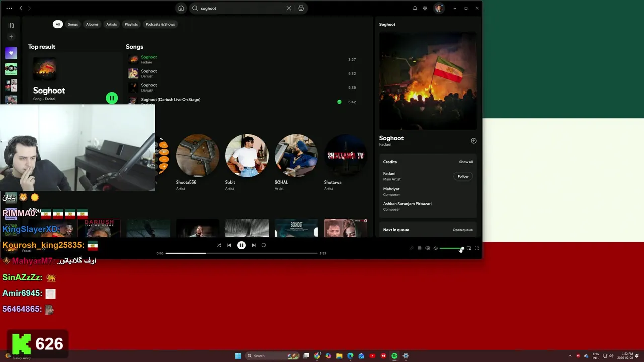This screenshot has width=644, height=362.
Task: Toggle shuffle in the player bar
Action: [x=219, y=245]
